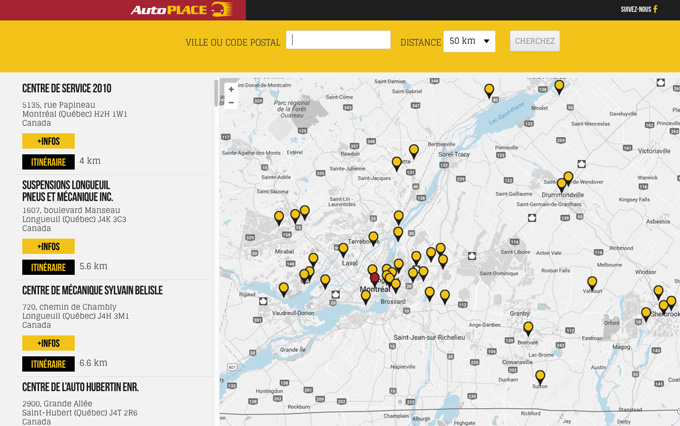Click the 5.6 km distance text

(x=93, y=266)
